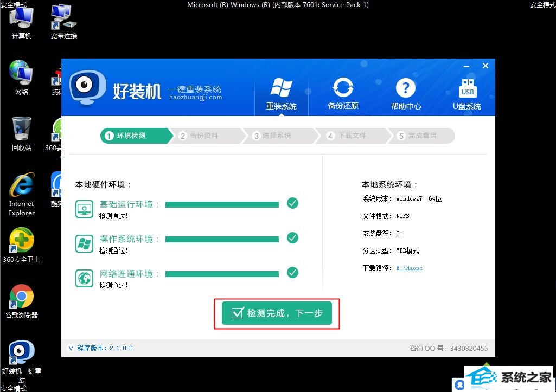The image size is (556, 392).
Task: Click the 检测完成，下一步 button
Action: [277, 313]
